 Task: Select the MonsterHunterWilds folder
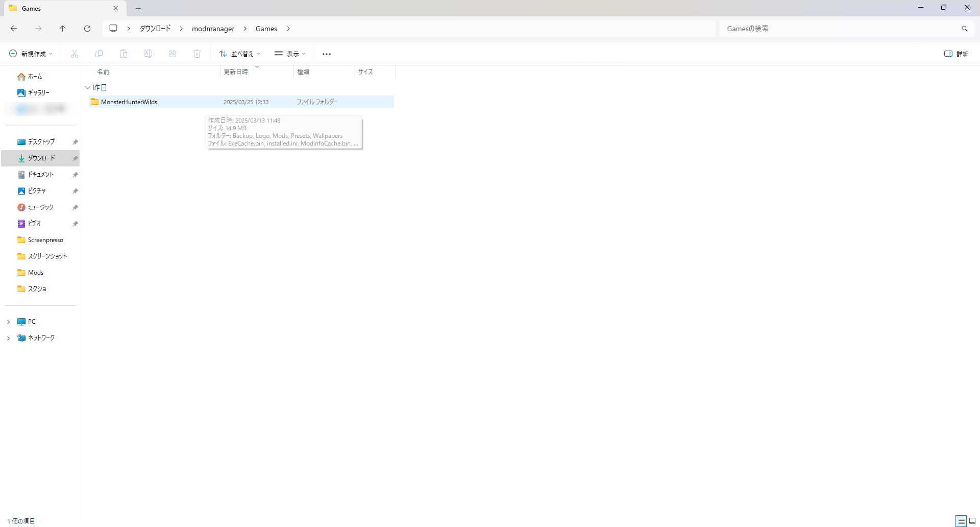129,102
